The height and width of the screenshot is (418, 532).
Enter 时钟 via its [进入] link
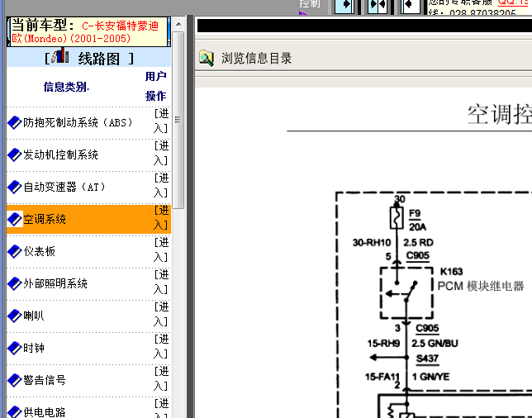point(161,346)
